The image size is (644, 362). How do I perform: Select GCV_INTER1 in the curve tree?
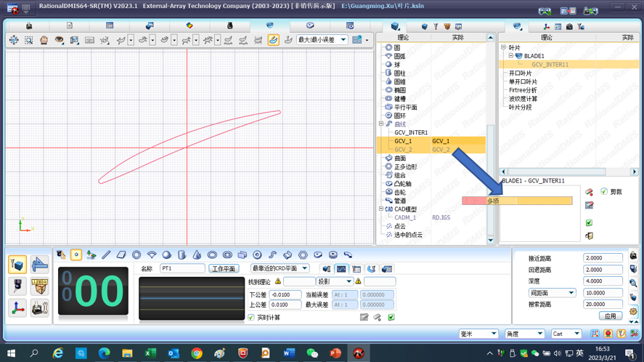point(411,133)
